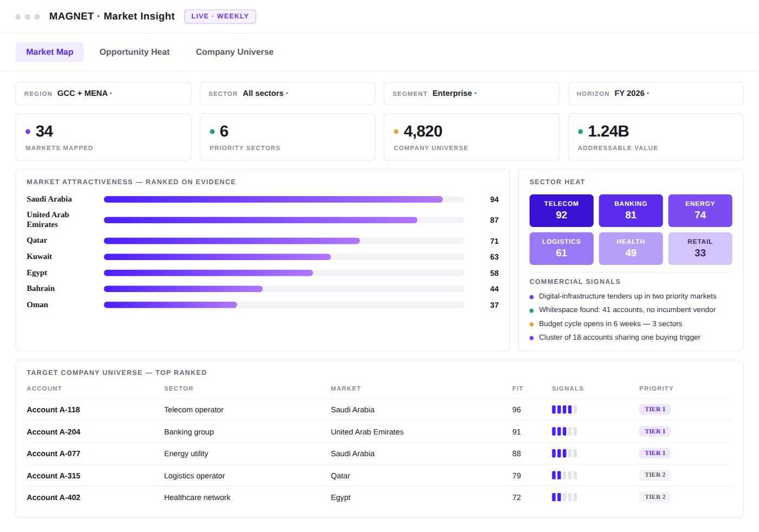This screenshot has height=532, width=759.
Task: Click the Oman attractiveness bar
Action: (x=284, y=305)
